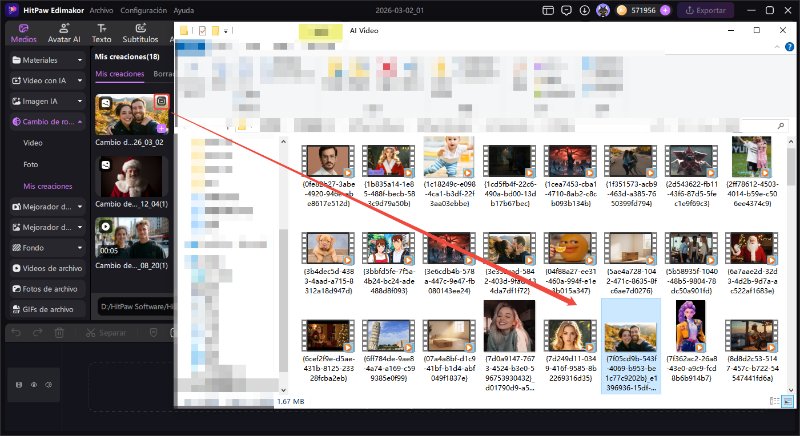Open the Archivo menu
This screenshot has height=436, width=800.
(x=101, y=10)
